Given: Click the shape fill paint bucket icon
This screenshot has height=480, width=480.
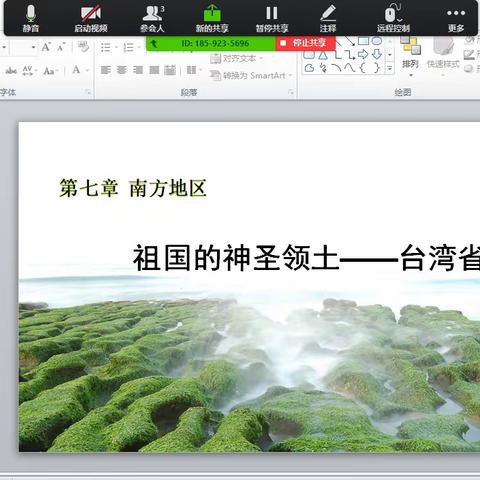Looking at the screenshot, I should [469, 41].
